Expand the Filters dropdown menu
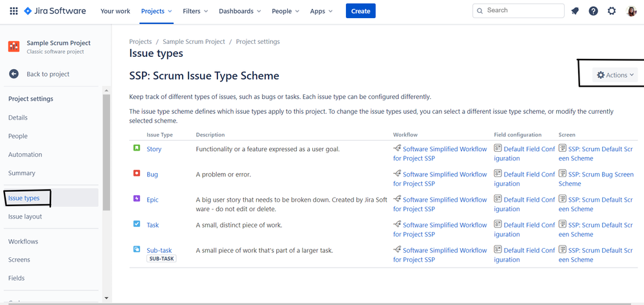The height and width of the screenshot is (305, 644). point(195,11)
